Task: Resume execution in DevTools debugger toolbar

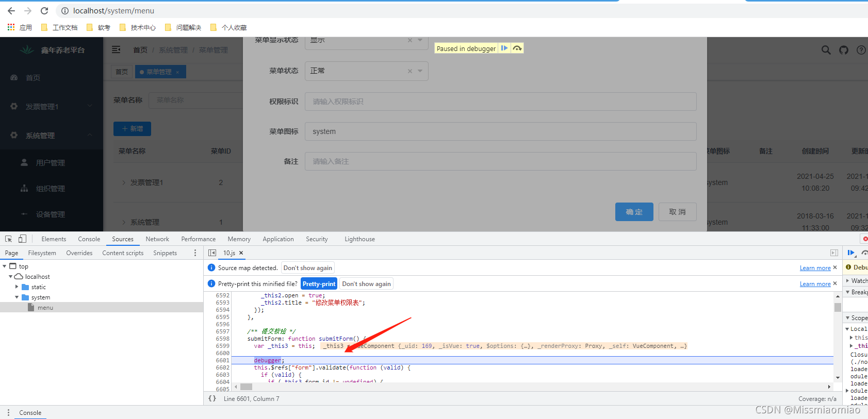Action: point(851,253)
